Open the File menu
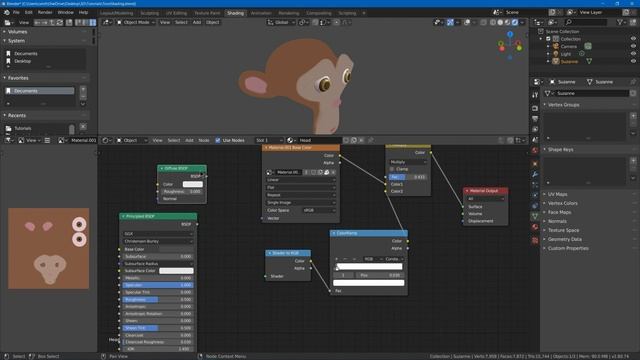 [x=16, y=13]
